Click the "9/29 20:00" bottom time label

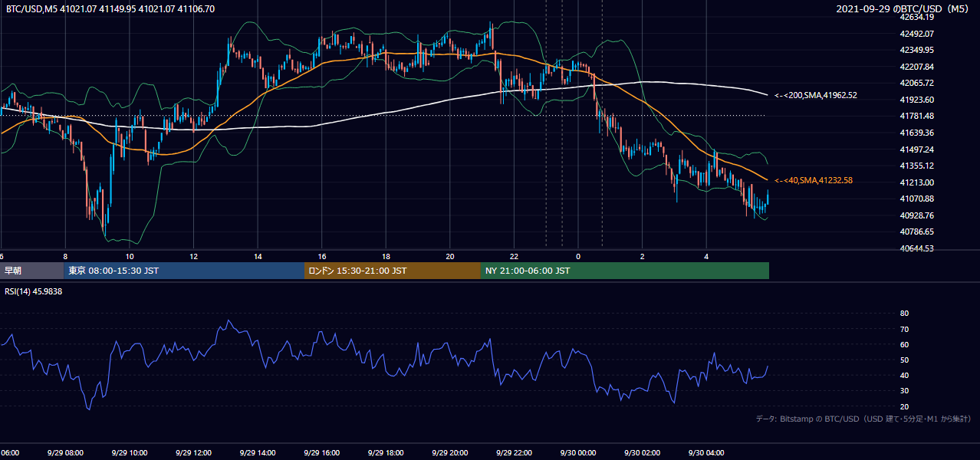[x=449, y=453]
